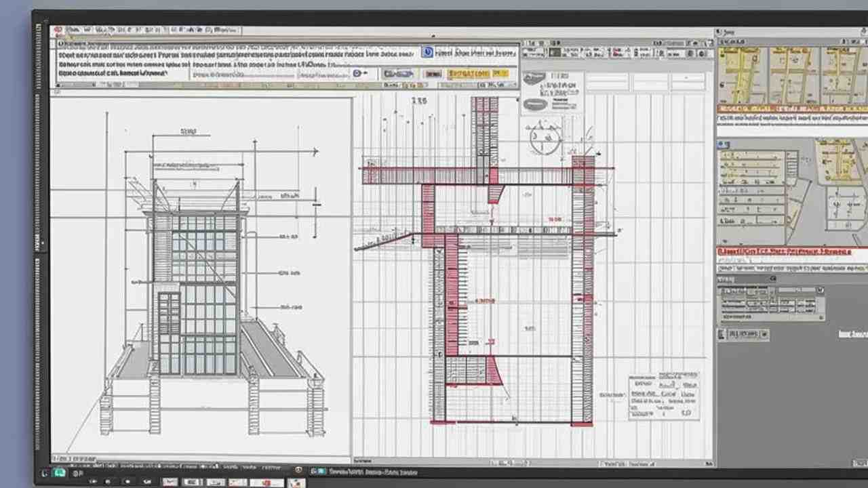Click the orange round icon in the bottom status bar
The height and width of the screenshot is (488, 868).
(298, 470)
